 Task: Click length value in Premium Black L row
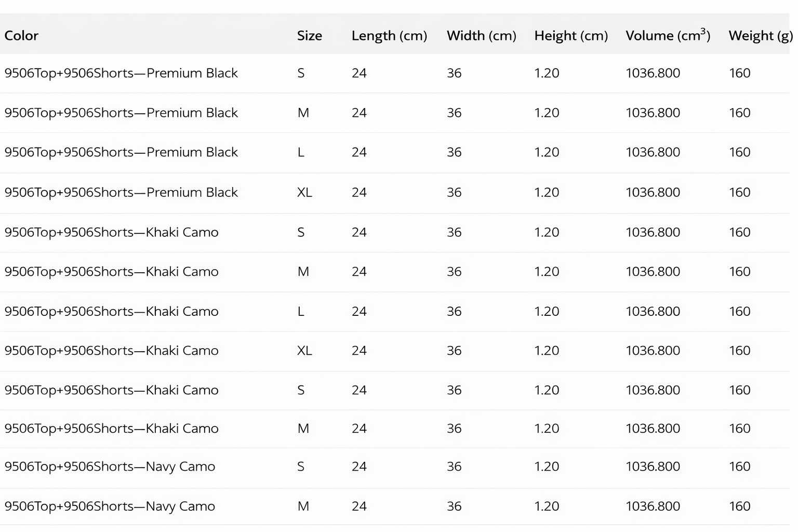pos(359,153)
